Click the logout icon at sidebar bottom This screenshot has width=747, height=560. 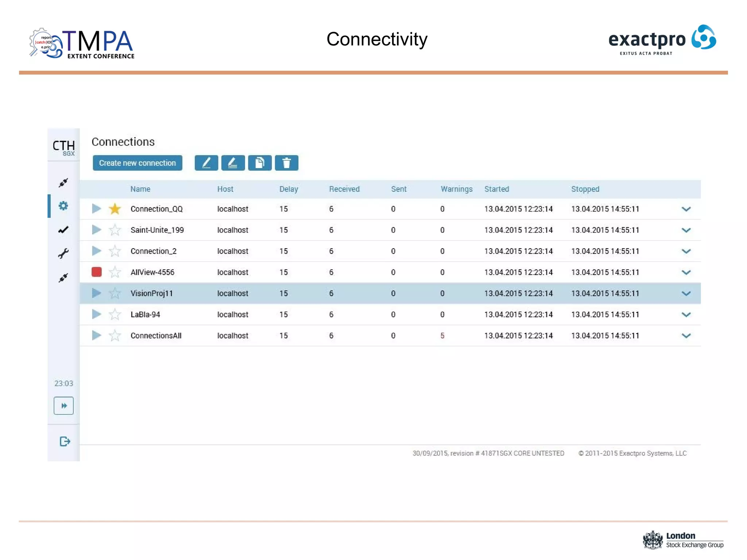click(x=65, y=442)
